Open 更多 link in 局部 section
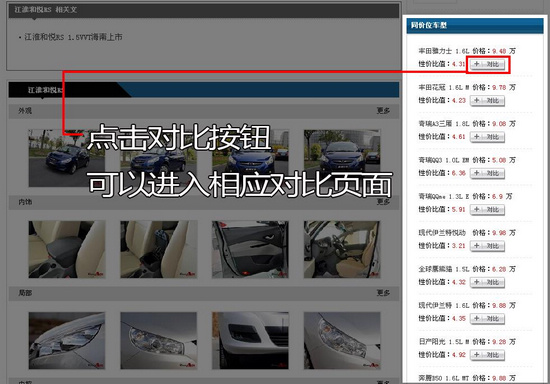The image size is (550, 384). click(x=383, y=293)
